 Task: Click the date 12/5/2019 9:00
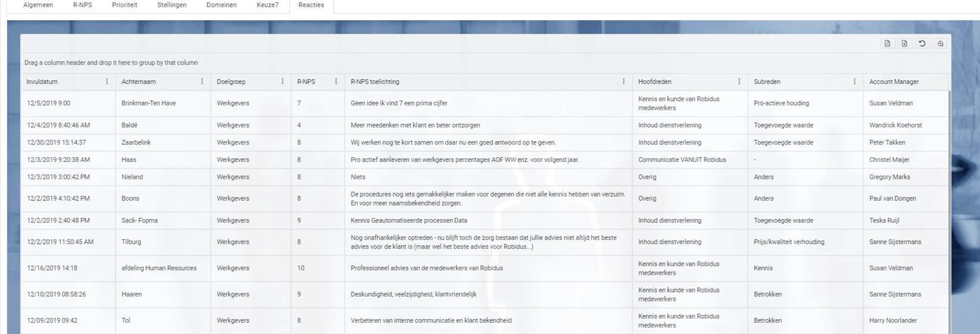pos(48,103)
